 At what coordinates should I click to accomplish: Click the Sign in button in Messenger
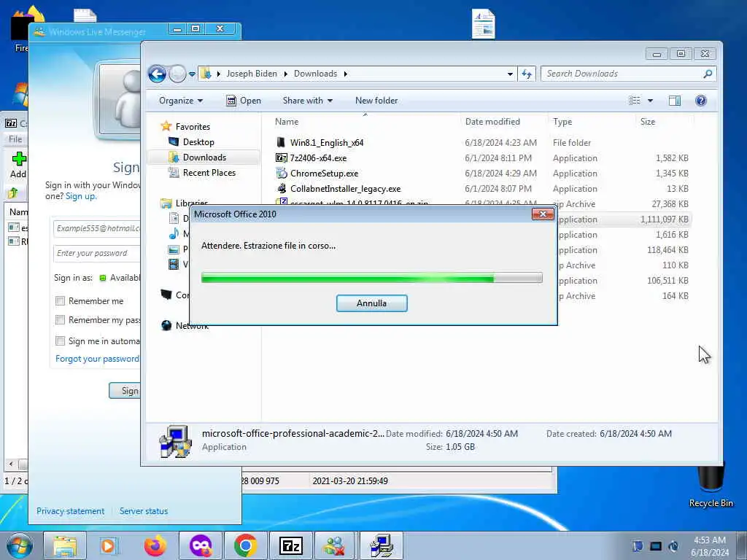125,391
